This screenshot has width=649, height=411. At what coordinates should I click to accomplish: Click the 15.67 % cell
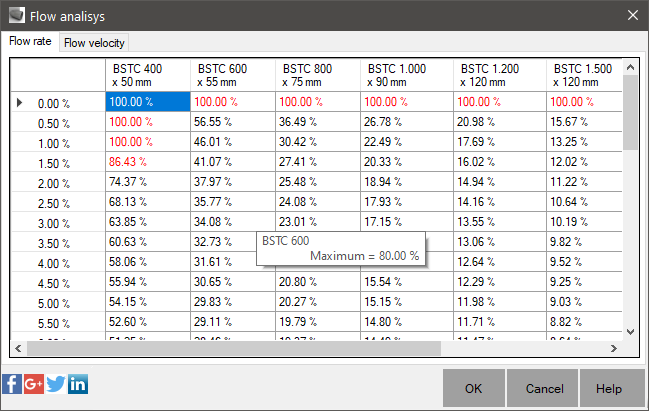click(584, 122)
